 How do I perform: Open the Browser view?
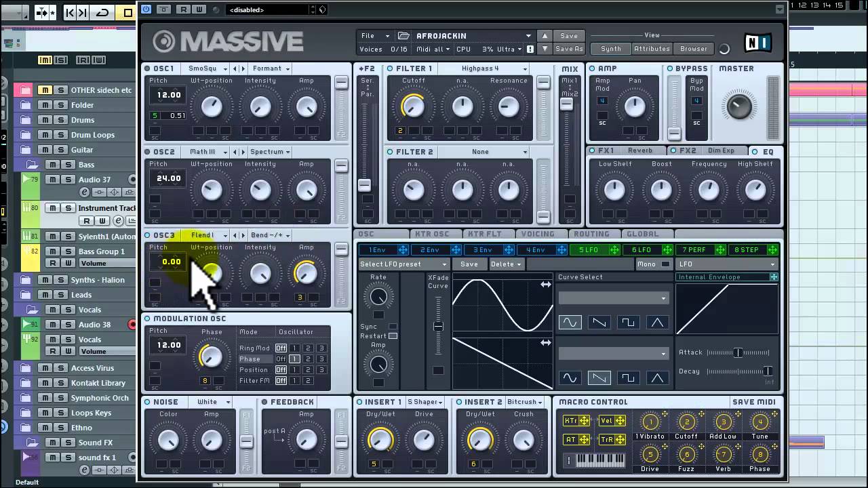point(694,49)
